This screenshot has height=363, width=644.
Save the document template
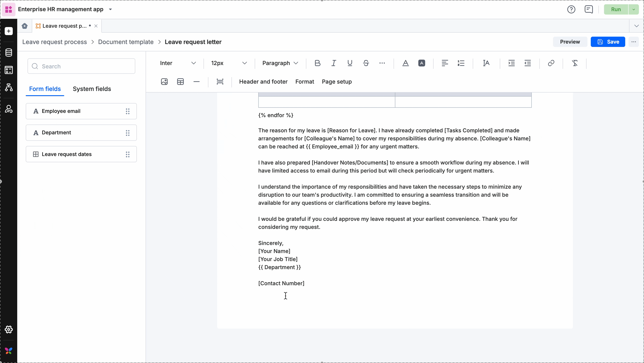point(608,42)
